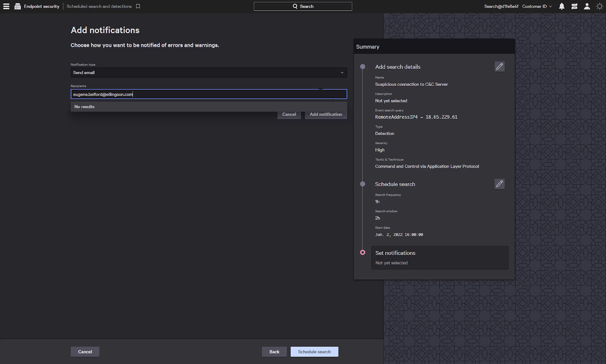Click the Endpoint security module icon
Image resolution: width=606 pixels, height=364 pixels.
point(17,6)
